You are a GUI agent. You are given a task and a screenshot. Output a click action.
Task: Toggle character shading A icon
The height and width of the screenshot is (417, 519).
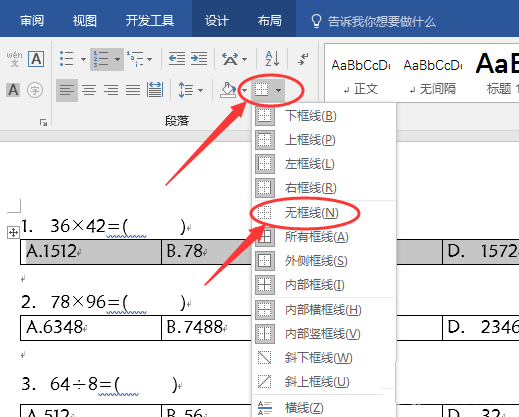(x=13, y=90)
